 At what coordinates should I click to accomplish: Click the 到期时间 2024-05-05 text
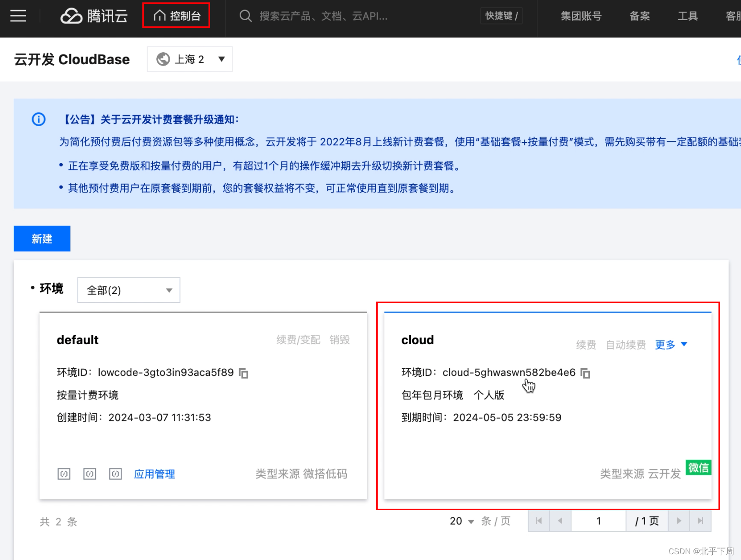[x=481, y=418]
